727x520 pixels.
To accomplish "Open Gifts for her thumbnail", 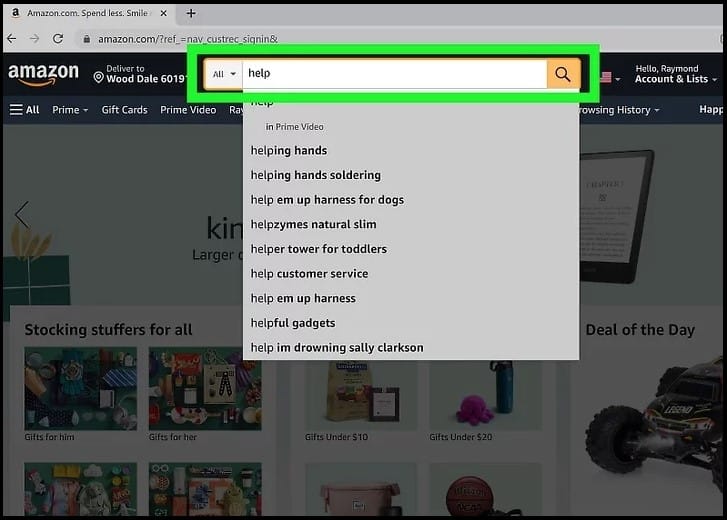I will click(x=205, y=389).
